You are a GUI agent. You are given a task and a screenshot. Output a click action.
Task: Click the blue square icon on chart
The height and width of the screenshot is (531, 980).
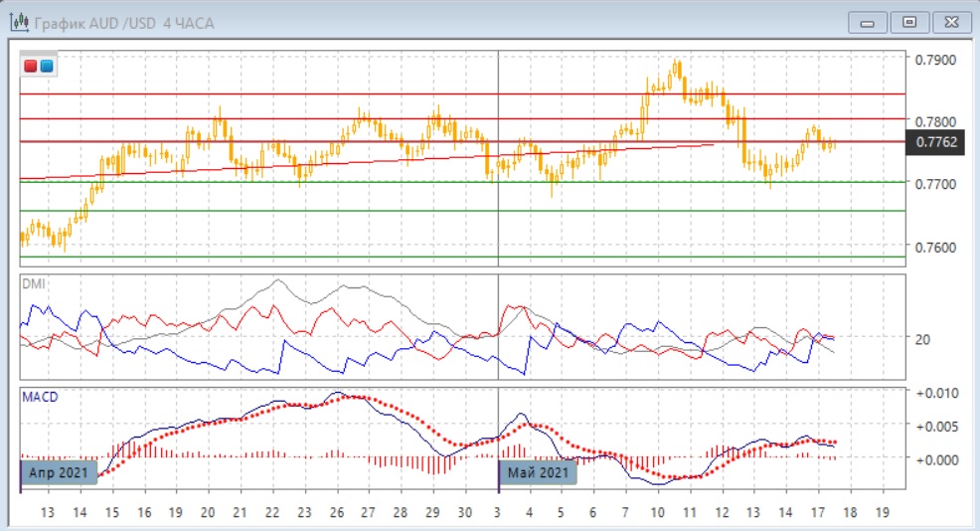click(47, 67)
